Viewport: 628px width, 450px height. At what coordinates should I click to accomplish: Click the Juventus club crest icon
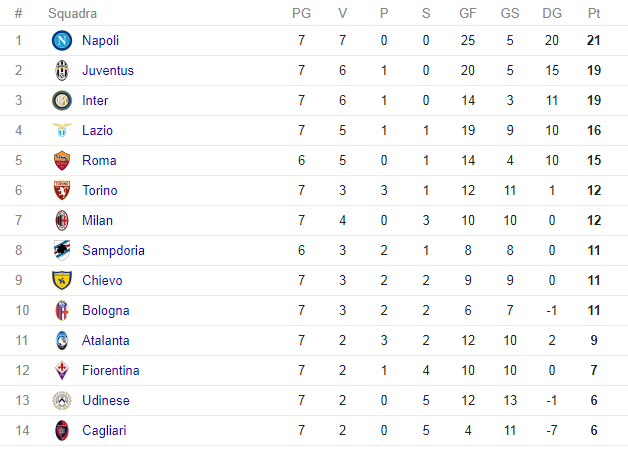click(x=62, y=70)
